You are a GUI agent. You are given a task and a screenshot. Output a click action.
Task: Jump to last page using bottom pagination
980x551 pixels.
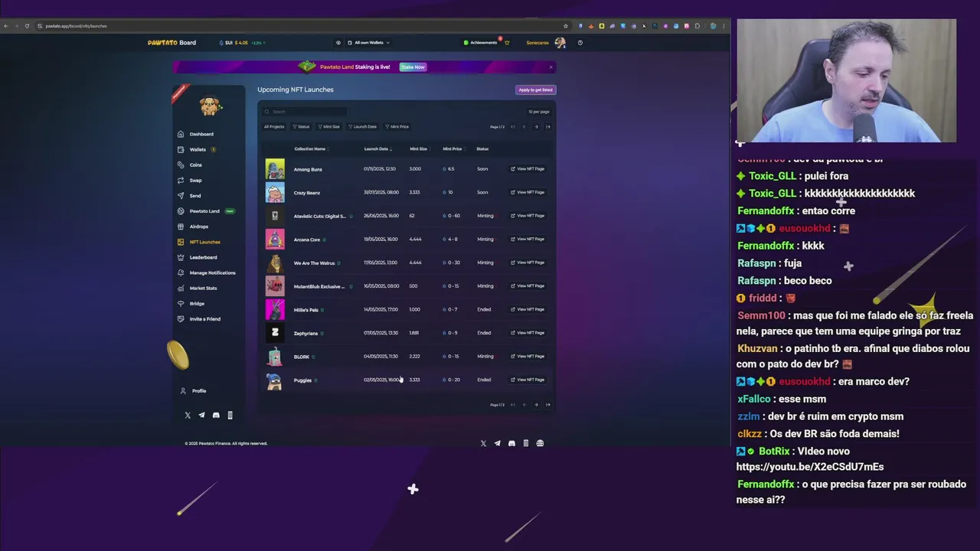click(x=547, y=405)
